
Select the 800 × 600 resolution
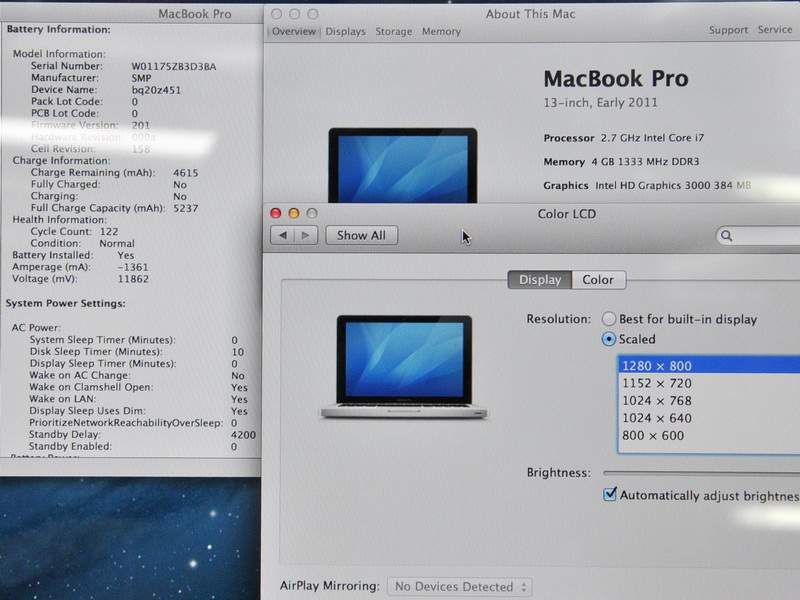(709, 435)
